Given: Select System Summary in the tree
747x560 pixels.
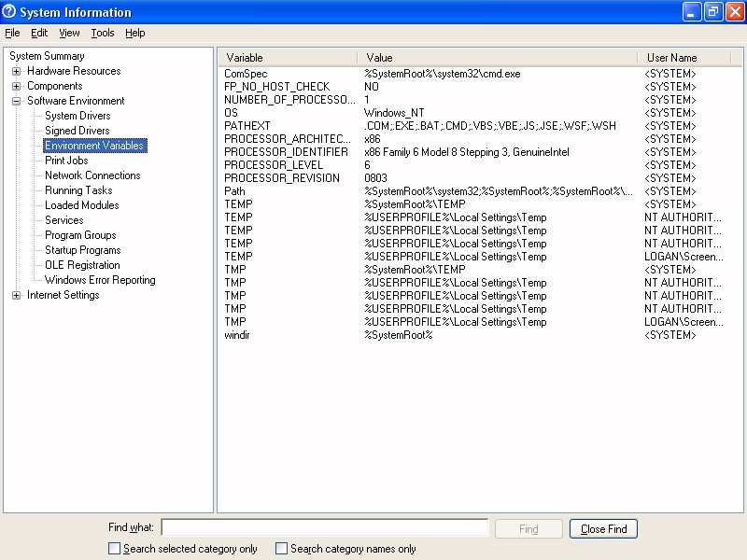Looking at the screenshot, I should click(x=47, y=56).
